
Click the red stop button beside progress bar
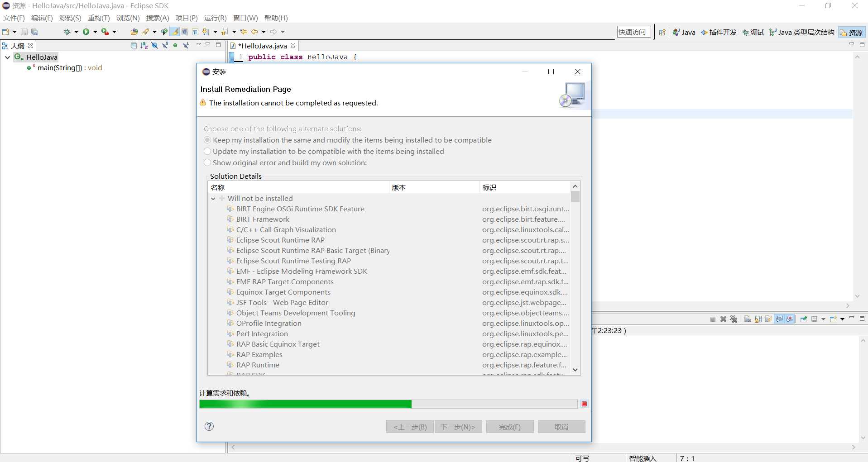click(584, 404)
